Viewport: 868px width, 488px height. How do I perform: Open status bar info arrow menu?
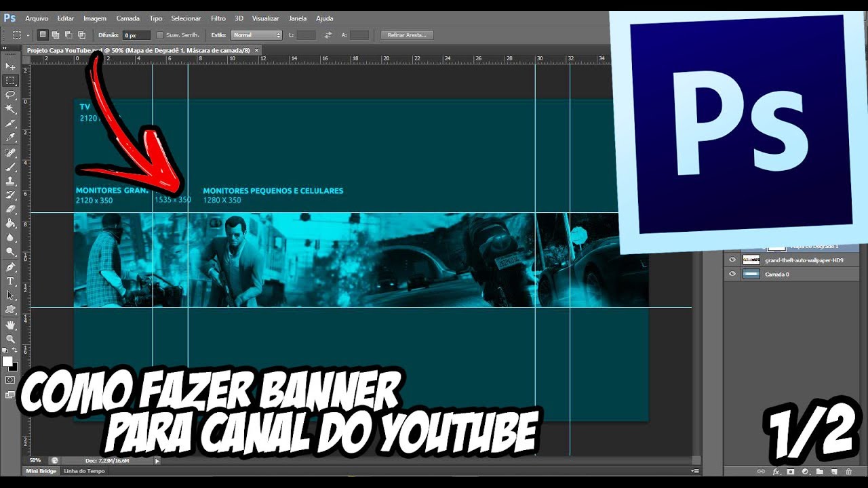(x=157, y=460)
